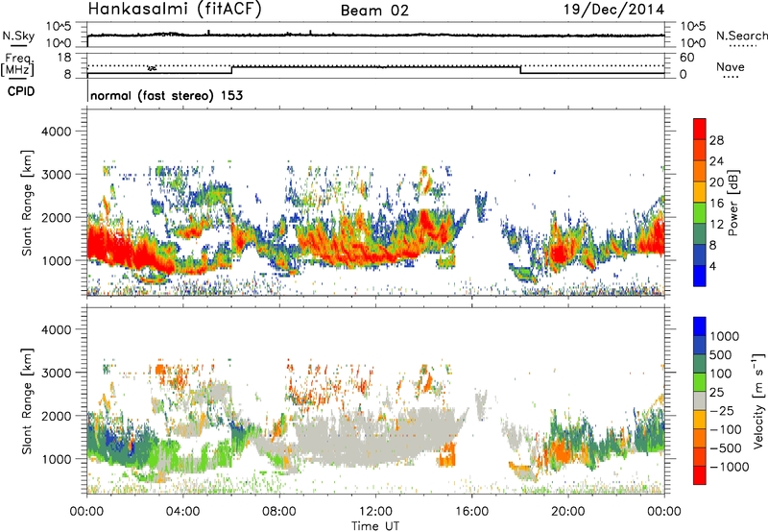The image size is (768, 532).
Task: Click the green 12 dB color bar segment
Action: click(x=700, y=213)
